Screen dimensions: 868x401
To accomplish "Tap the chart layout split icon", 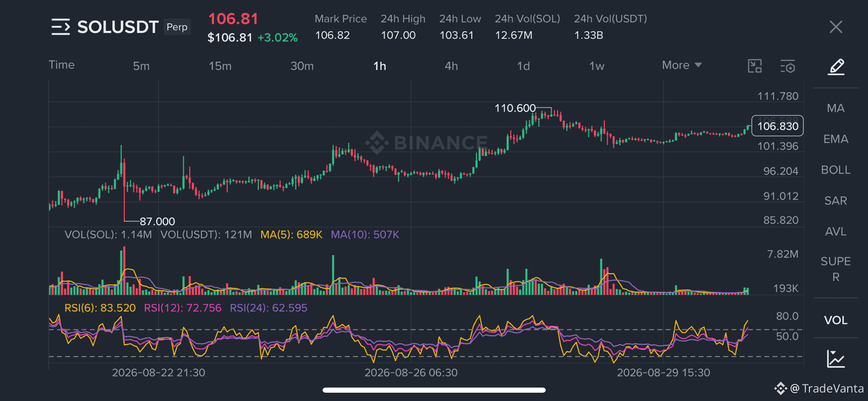I will click(755, 66).
